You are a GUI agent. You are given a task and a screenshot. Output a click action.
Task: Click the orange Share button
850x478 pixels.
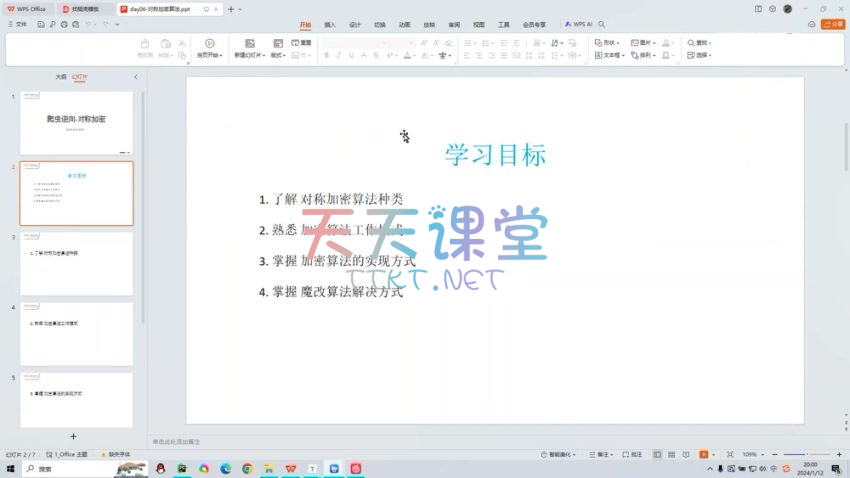(x=832, y=24)
